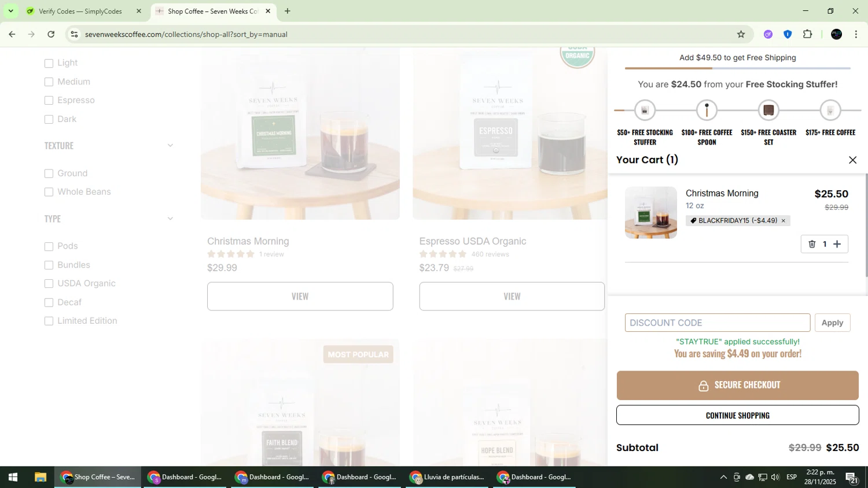Select the Pods type checkbox
The height and width of the screenshot is (488, 868).
pos(49,246)
